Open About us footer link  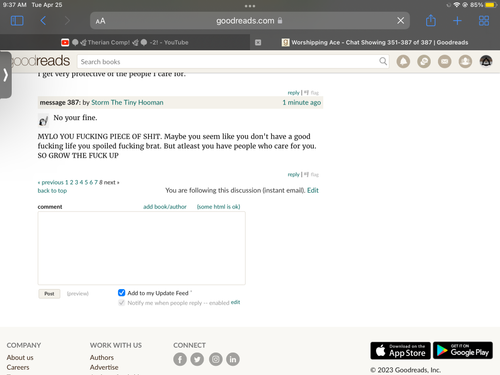pos(20,357)
